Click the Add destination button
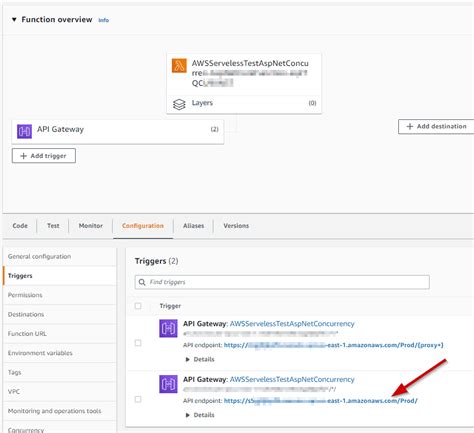The height and width of the screenshot is (433, 474). click(x=436, y=126)
